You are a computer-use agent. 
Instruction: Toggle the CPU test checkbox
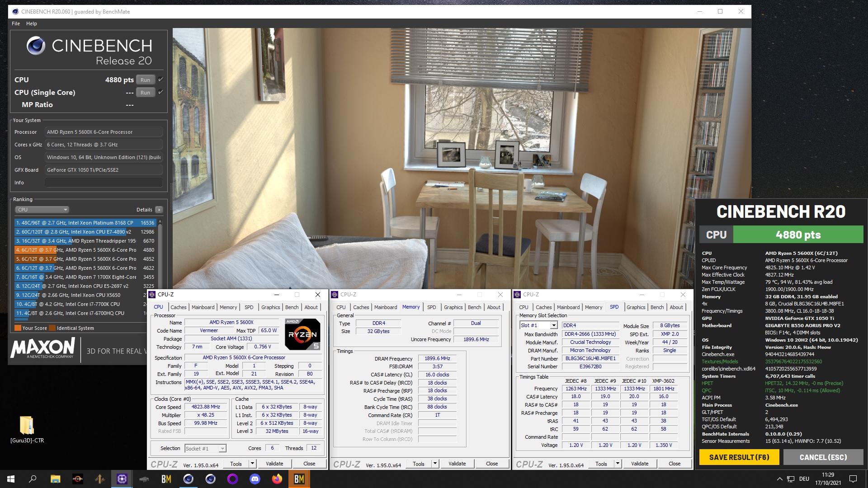(x=160, y=80)
